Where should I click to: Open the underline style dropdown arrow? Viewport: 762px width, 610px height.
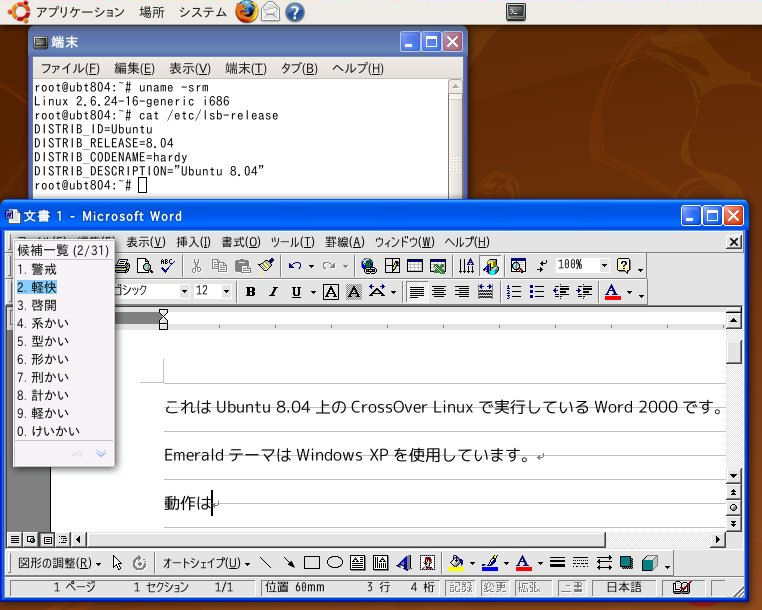click(313, 292)
